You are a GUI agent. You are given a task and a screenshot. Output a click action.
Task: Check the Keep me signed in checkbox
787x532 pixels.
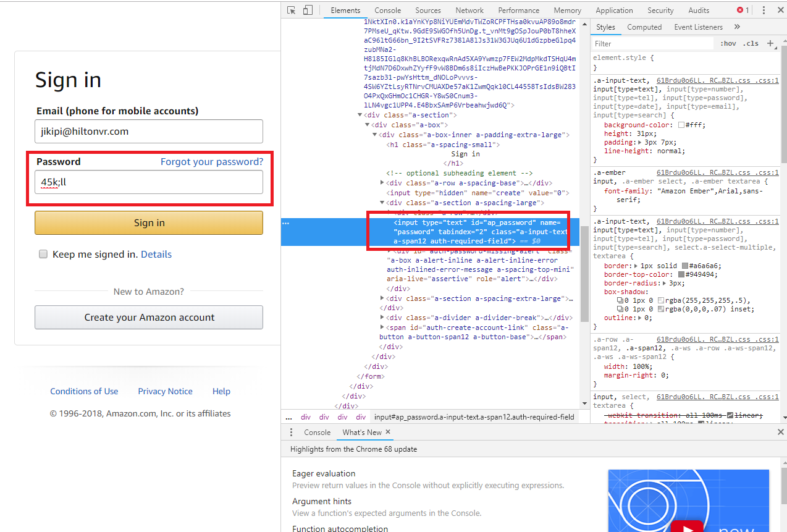43,254
